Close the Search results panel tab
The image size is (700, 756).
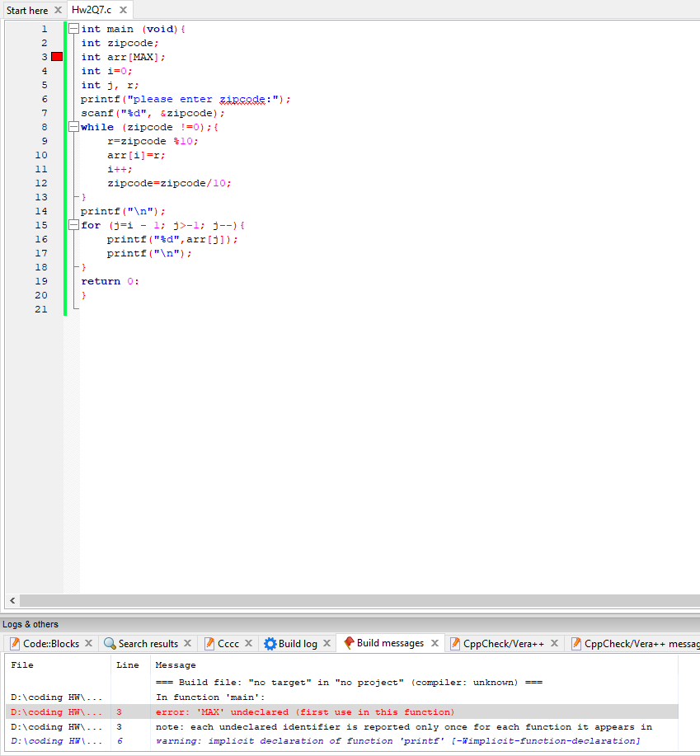187,643
